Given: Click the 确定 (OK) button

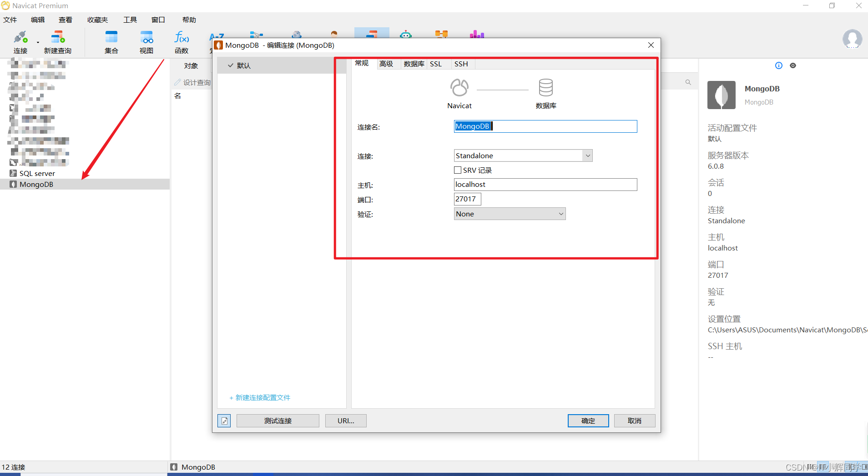Looking at the screenshot, I should click(588, 421).
